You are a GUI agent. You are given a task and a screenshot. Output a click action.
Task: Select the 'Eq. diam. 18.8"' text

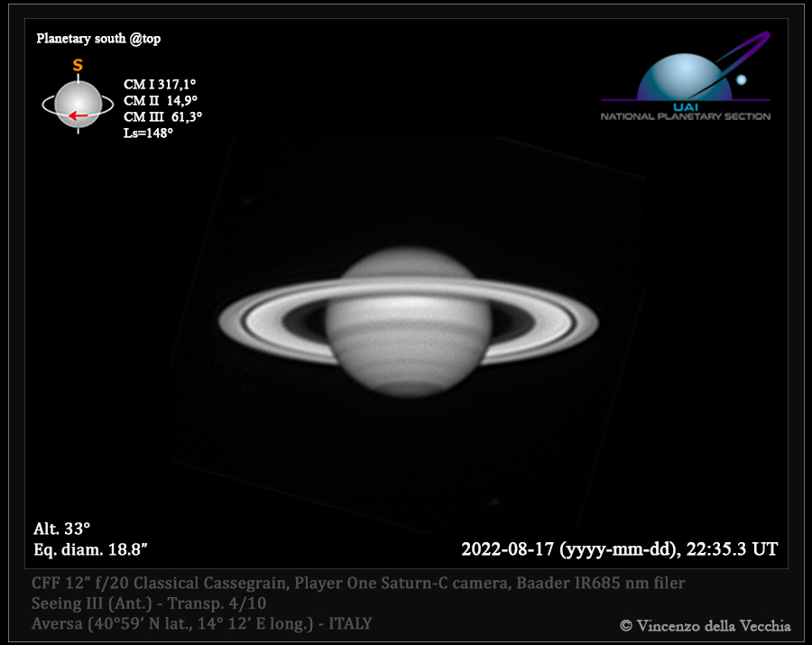[90, 549]
